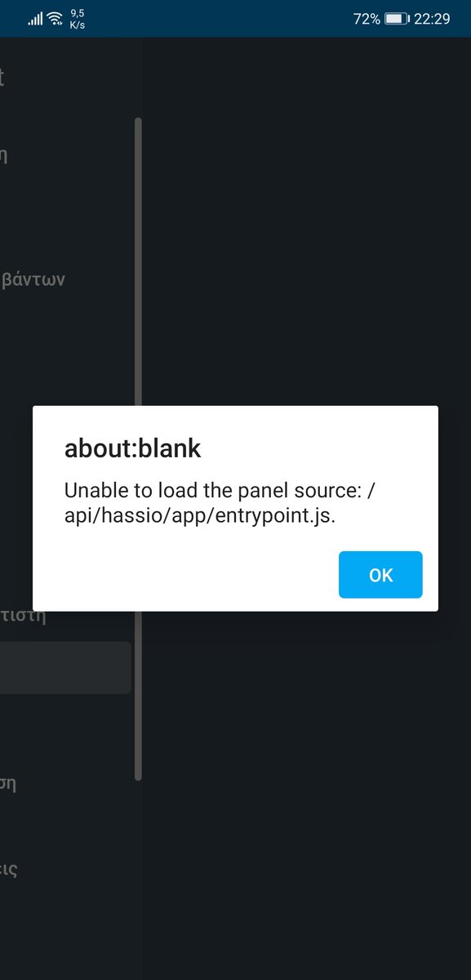471x980 pixels.
Task: Select the sidebar item ending in 'εις'
Action: 9,868
